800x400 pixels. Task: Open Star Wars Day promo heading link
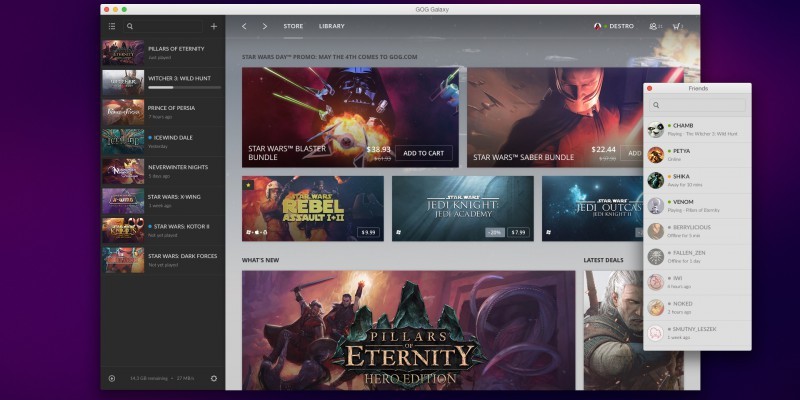tap(330, 57)
